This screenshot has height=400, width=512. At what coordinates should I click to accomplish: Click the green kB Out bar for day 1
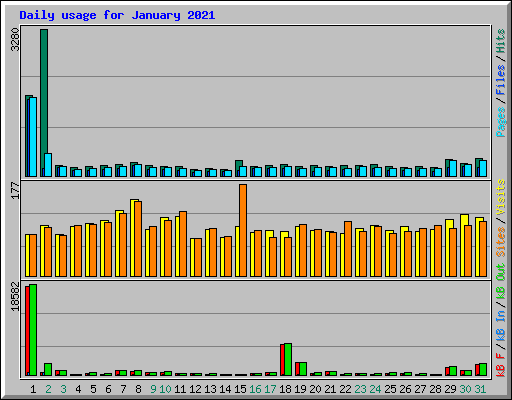click(33, 330)
